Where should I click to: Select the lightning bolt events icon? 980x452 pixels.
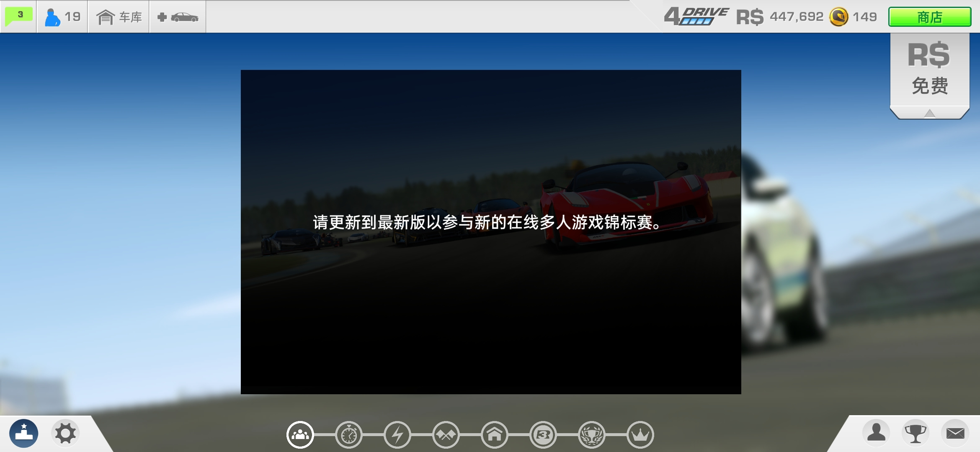point(397,435)
